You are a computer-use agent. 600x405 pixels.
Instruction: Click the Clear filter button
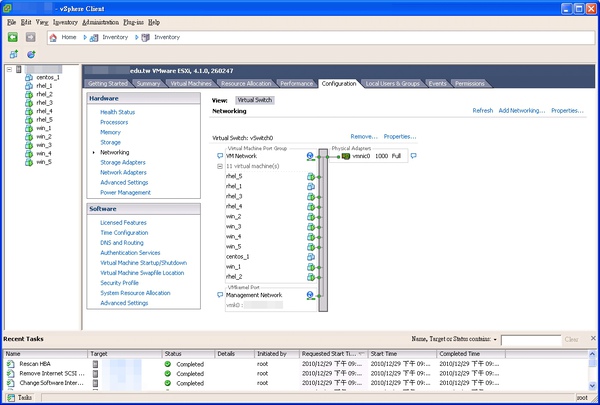(x=571, y=340)
